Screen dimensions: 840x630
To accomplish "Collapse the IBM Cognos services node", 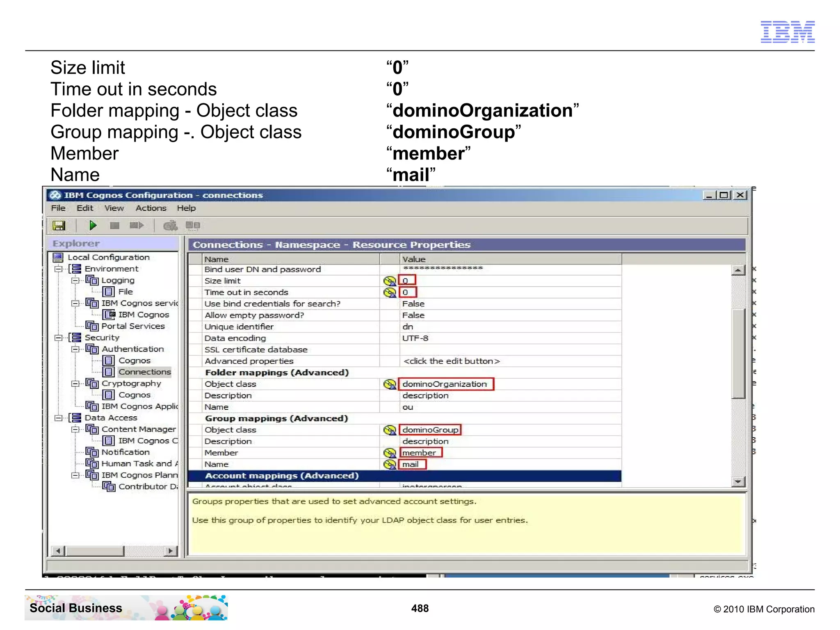I will (75, 304).
